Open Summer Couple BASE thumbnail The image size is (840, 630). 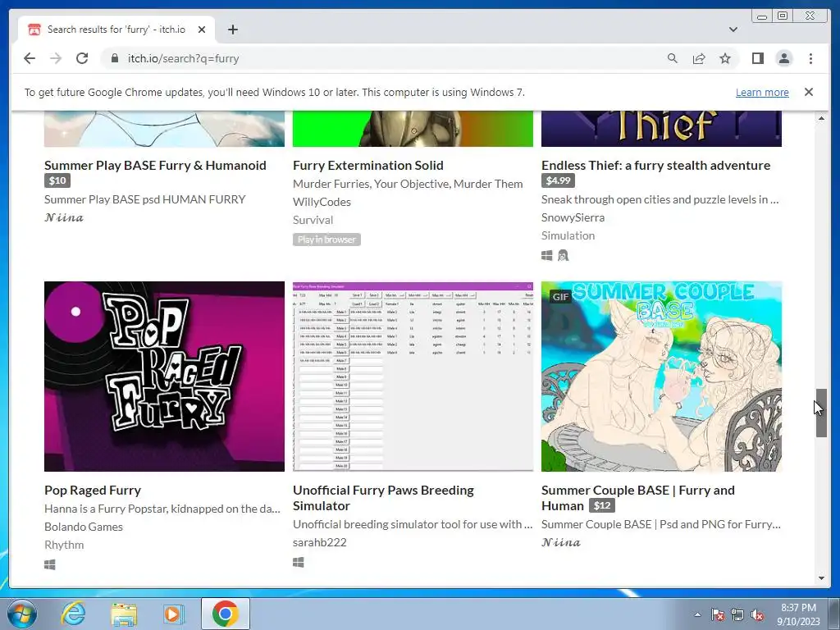(x=662, y=377)
